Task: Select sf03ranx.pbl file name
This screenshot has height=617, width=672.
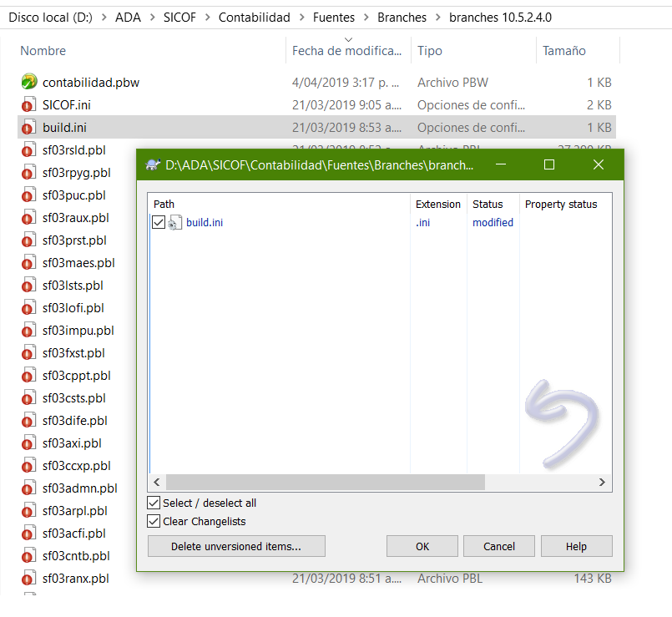Action: click(75, 579)
